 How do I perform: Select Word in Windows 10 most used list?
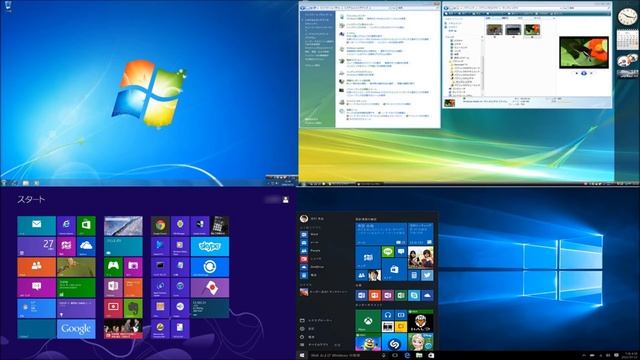pyautogui.click(x=314, y=234)
